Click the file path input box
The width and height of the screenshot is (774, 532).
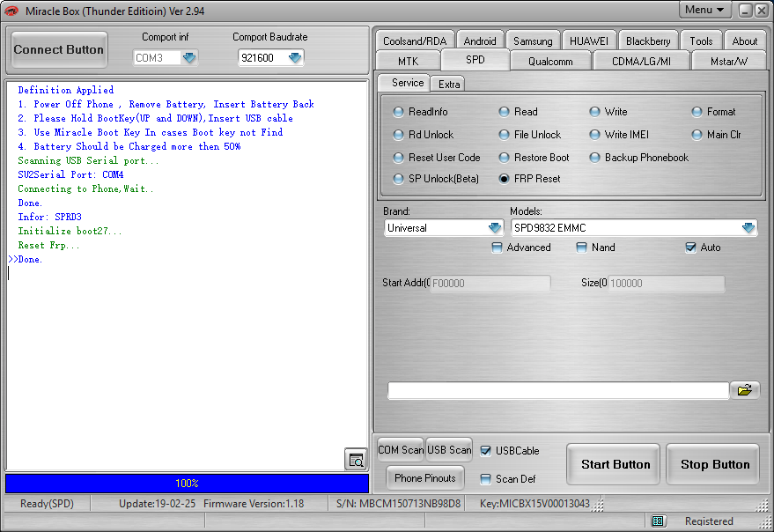point(558,390)
